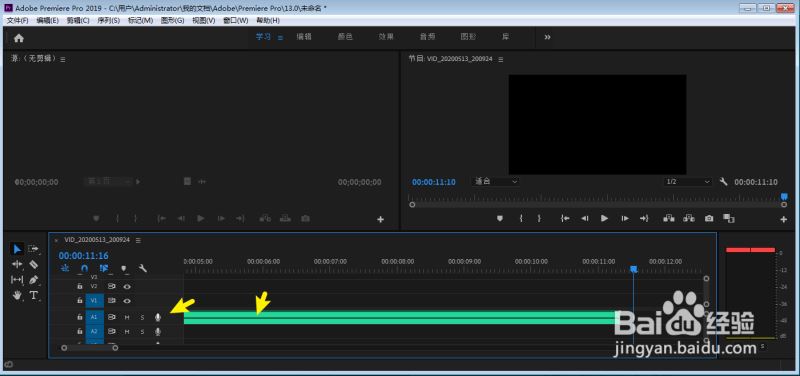The height and width of the screenshot is (376, 800).
Task: Mute audio track A1
Action: click(x=127, y=317)
